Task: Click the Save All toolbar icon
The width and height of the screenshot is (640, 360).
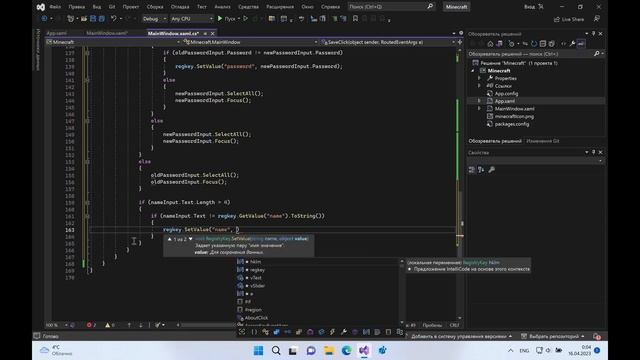Action: (102, 19)
